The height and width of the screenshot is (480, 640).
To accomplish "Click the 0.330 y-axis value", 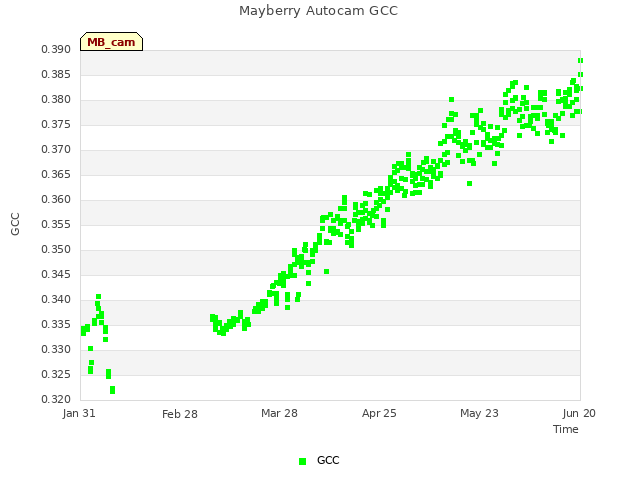I will (x=56, y=349).
